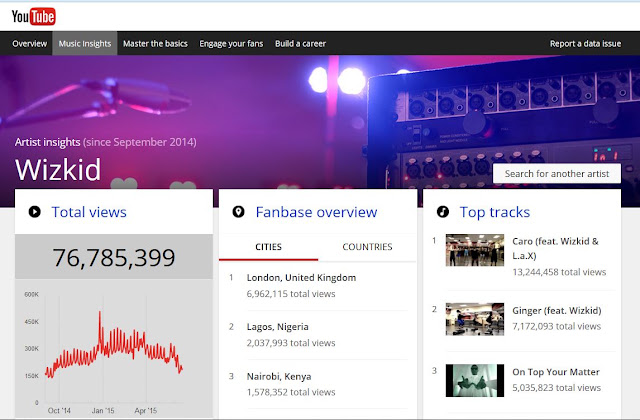Click the 7,172,093 total views text
Viewport: 640px width, 420px height.
coord(556,326)
